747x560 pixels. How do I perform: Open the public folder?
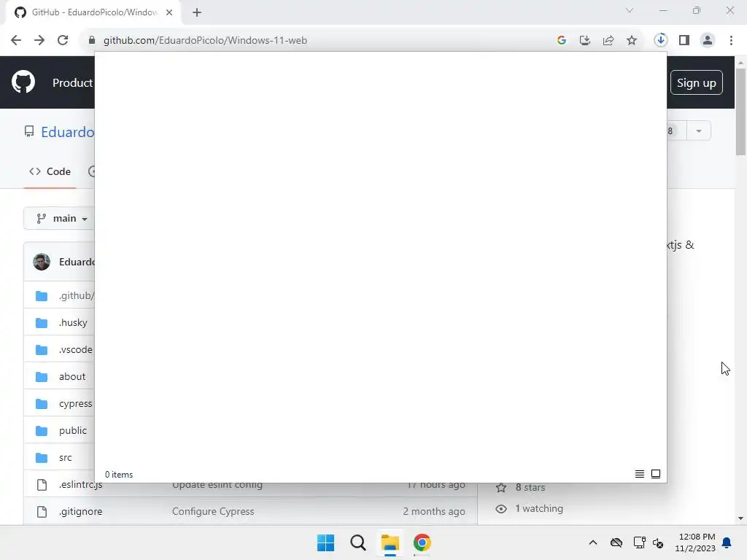click(72, 430)
